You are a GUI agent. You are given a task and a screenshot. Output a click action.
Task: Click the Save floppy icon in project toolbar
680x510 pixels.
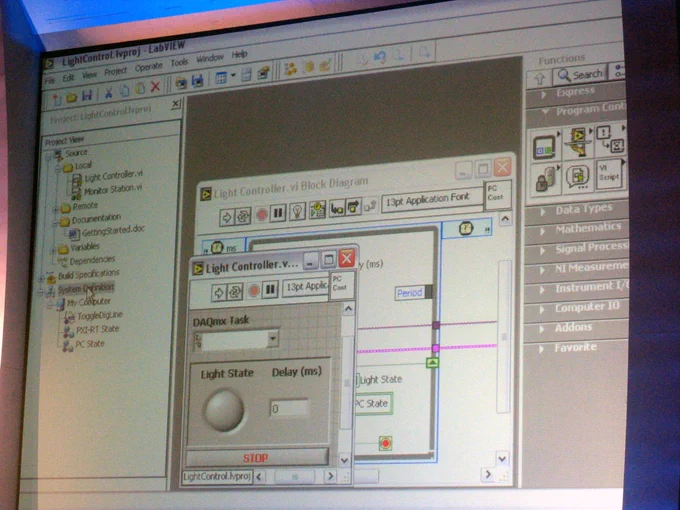(87, 95)
